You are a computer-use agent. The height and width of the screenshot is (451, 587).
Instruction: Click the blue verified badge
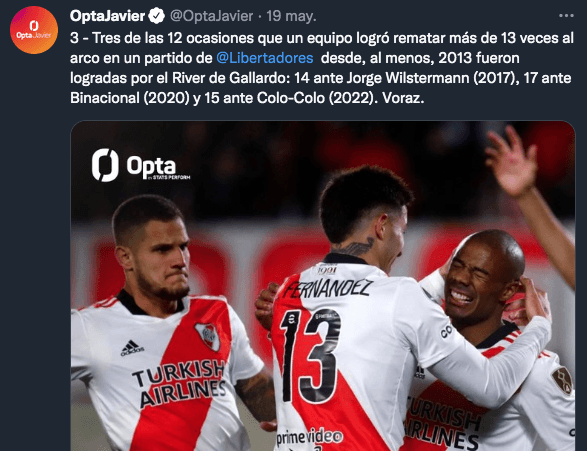156,16
